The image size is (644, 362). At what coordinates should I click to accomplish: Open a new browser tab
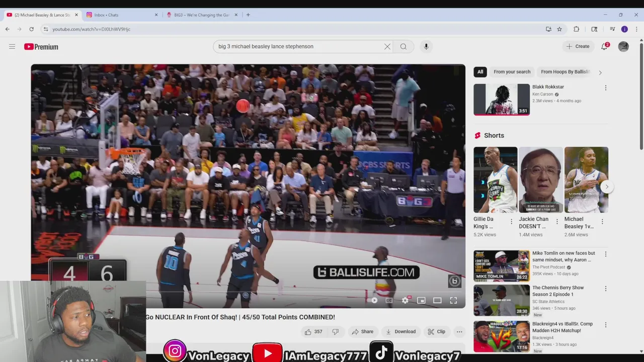[248, 15]
